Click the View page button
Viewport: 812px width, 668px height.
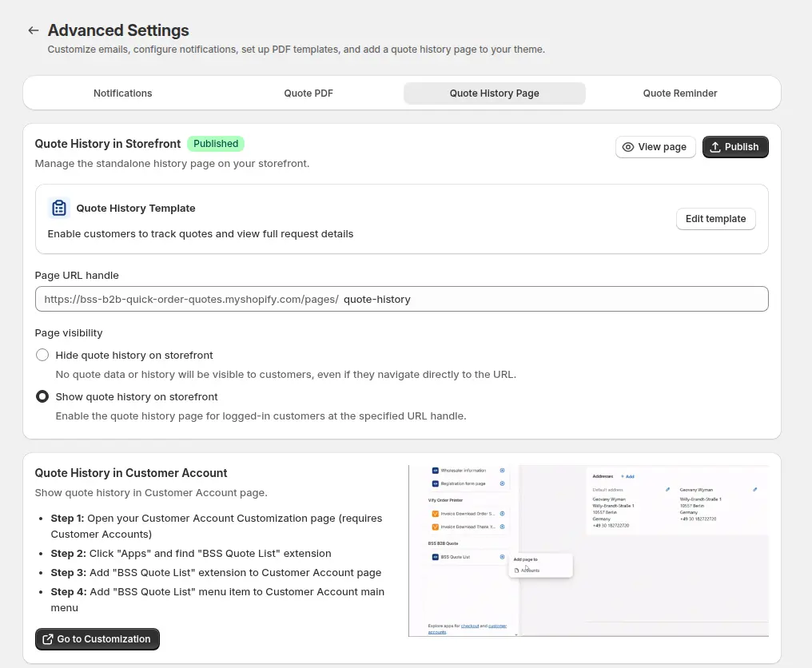click(x=655, y=147)
